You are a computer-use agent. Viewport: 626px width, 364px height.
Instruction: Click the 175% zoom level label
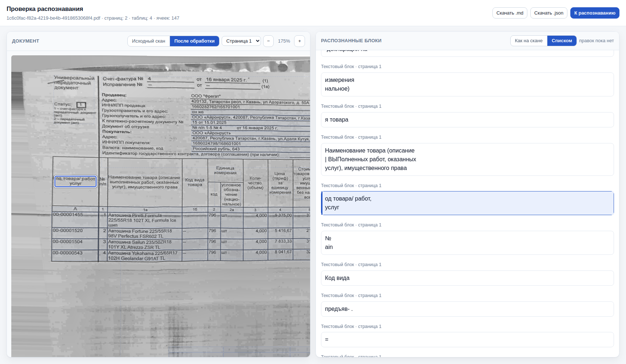click(x=284, y=41)
